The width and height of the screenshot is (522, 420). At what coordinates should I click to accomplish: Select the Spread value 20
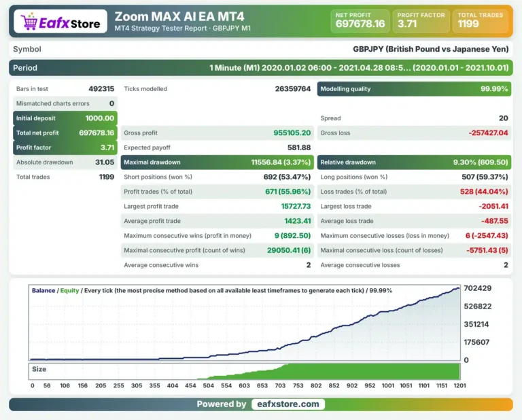coord(504,118)
